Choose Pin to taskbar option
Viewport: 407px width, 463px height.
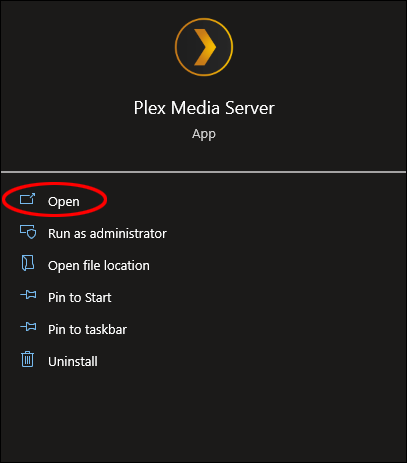pyautogui.click(x=87, y=329)
